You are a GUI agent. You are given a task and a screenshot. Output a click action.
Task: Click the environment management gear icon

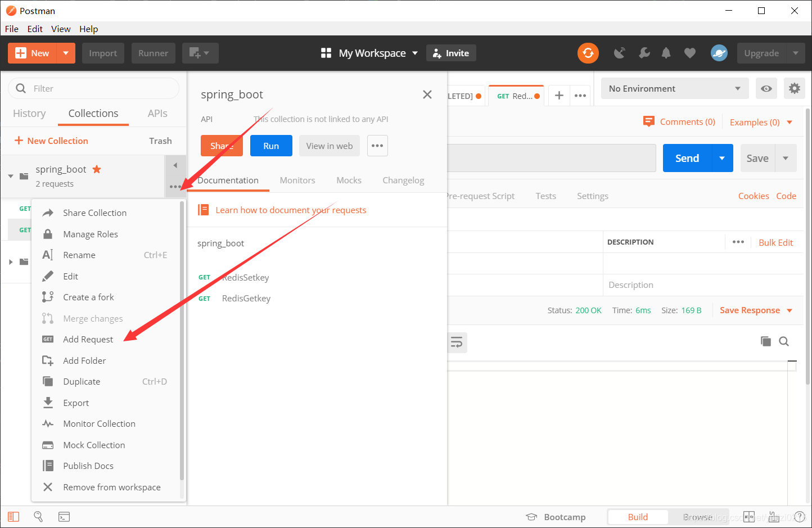(x=794, y=88)
